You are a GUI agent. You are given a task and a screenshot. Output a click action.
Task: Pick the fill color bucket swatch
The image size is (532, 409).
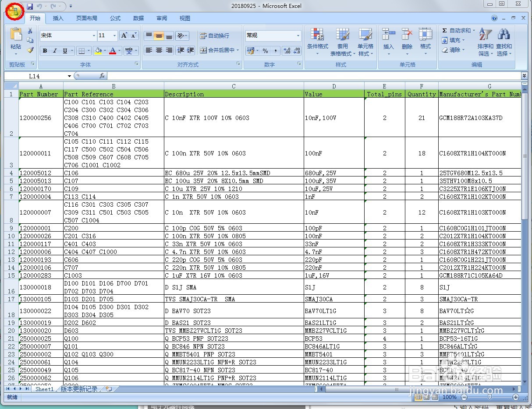point(98,51)
